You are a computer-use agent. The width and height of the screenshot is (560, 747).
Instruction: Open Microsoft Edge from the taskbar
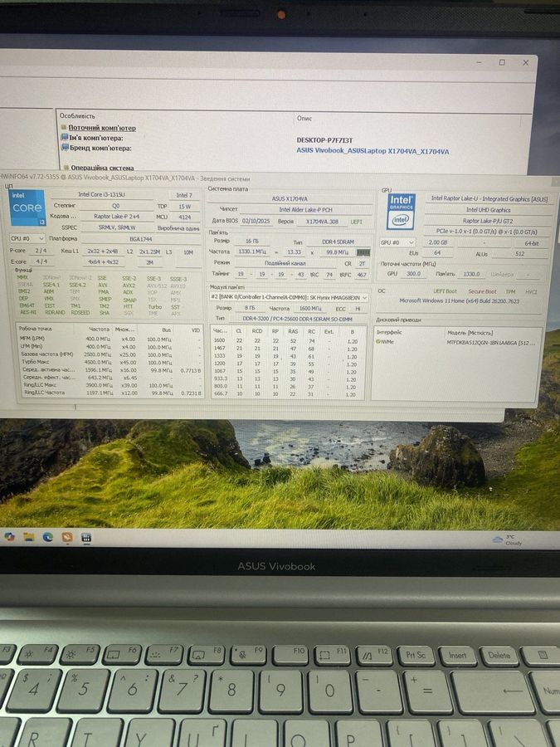(48, 537)
